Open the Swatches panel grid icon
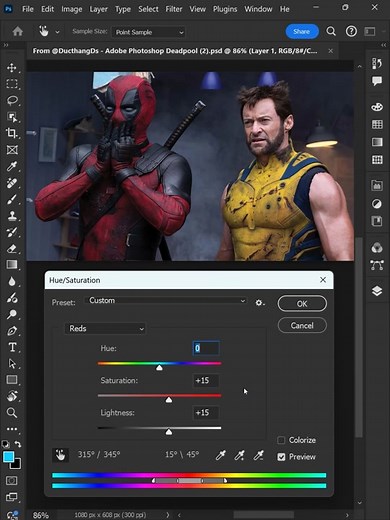The image size is (390, 520). tap(377, 125)
